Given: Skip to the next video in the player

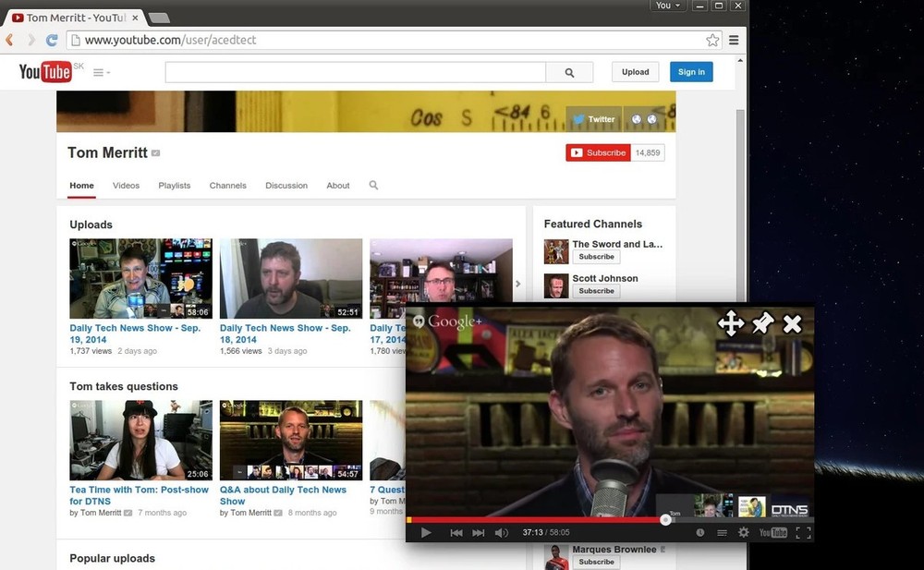Looking at the screenshot, I should coord(479,532).
